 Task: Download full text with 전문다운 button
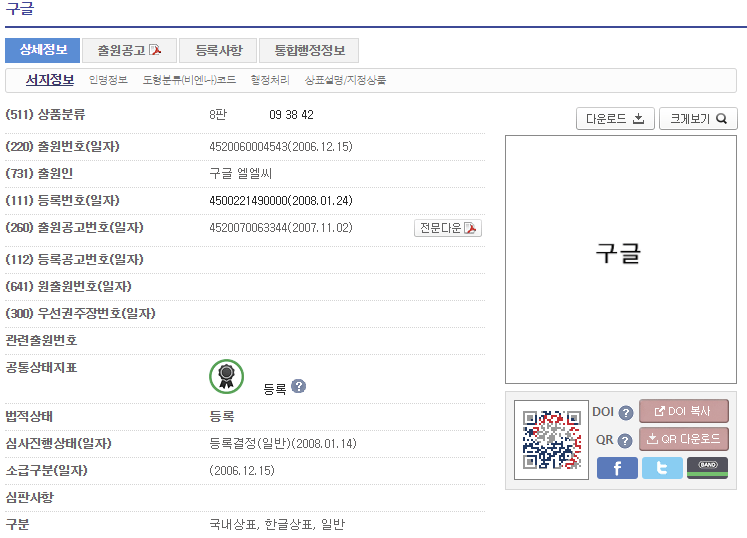(448, 228)
